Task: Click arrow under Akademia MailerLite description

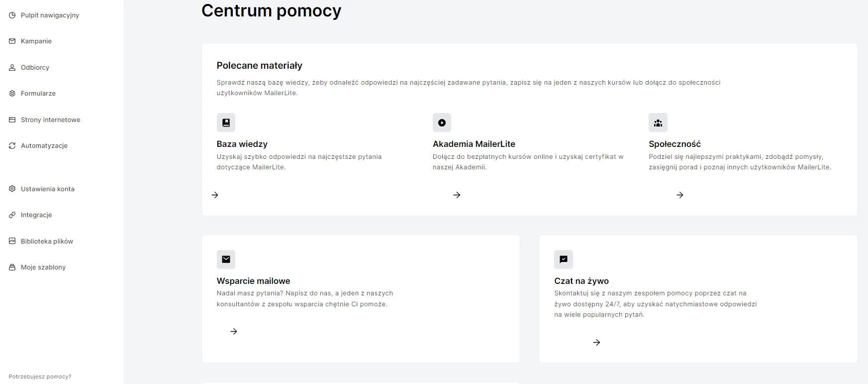Action: coord(457,195)
